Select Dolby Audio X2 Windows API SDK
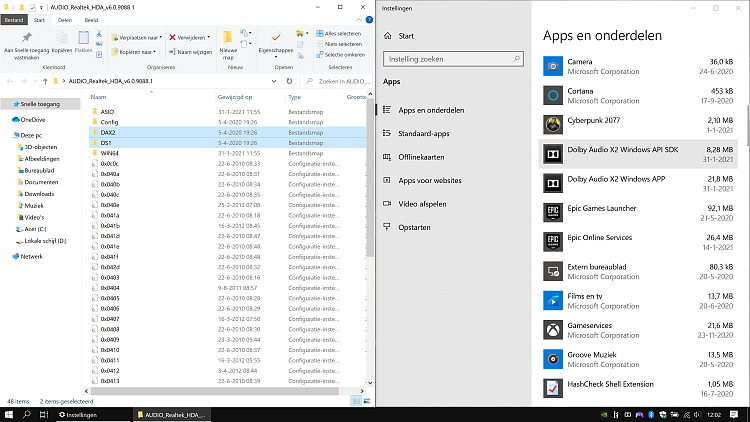The width and height of the screenshot is (750, 422). click(x=638, y=154)
